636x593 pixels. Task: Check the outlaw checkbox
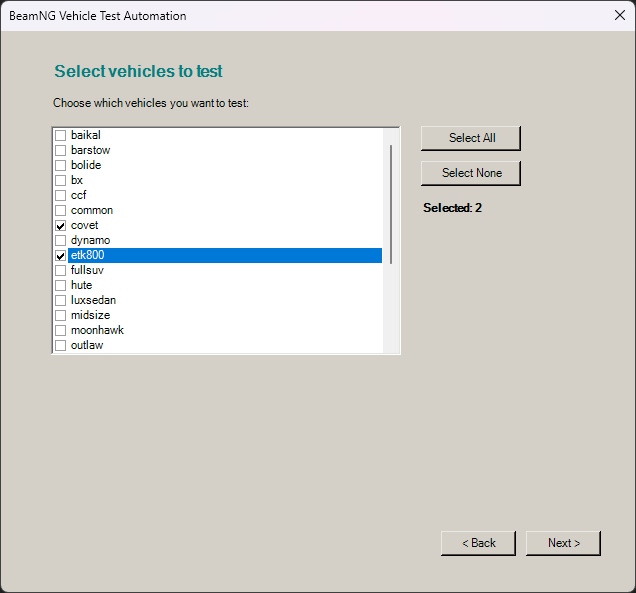[x=60, y=345]
